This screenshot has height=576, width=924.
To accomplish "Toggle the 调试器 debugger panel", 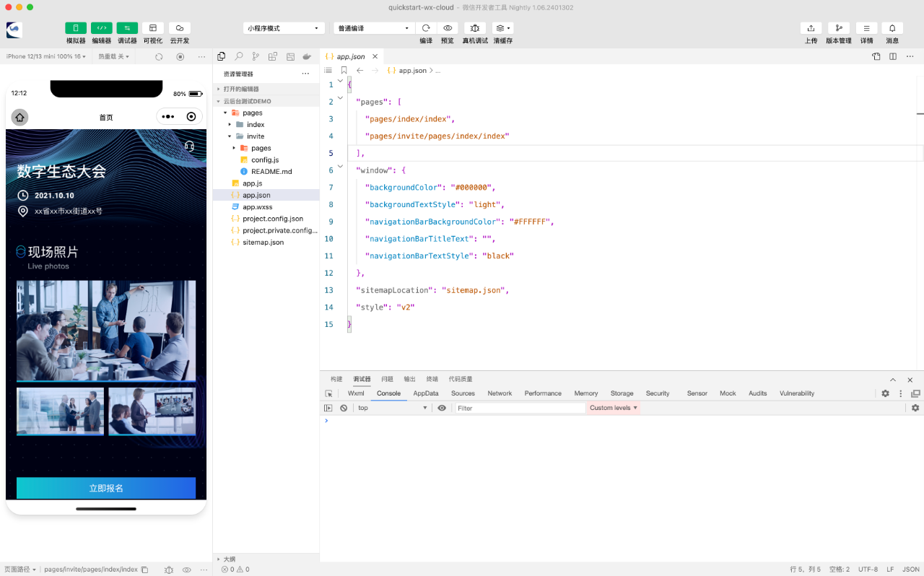I will pos(127,28).
